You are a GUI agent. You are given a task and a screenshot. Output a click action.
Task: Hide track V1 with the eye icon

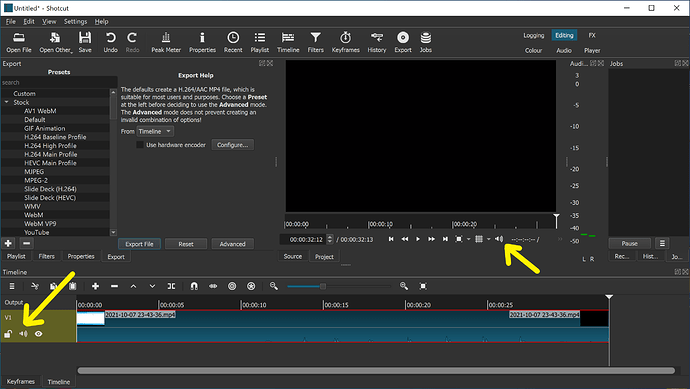click(39, 334)
